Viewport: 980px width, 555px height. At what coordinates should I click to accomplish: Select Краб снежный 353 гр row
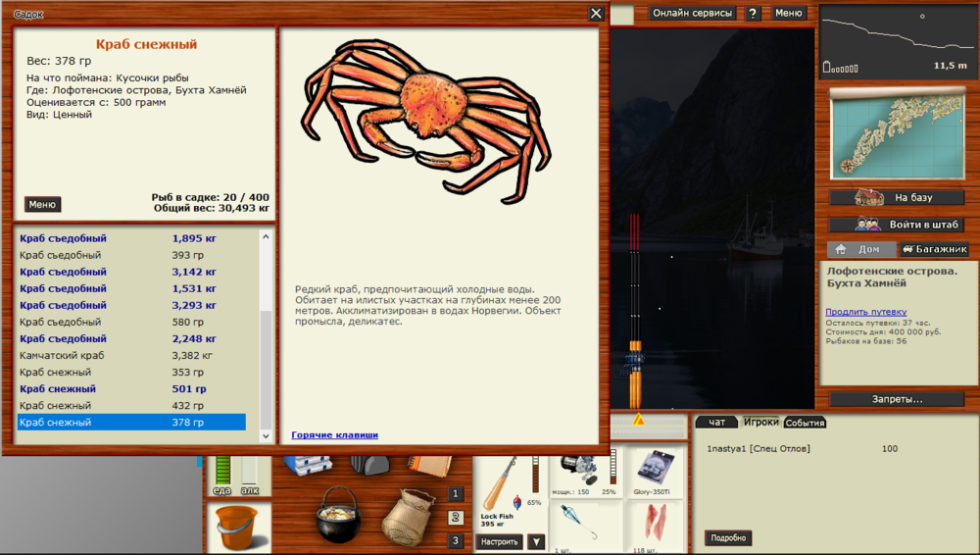click(131, 372)
